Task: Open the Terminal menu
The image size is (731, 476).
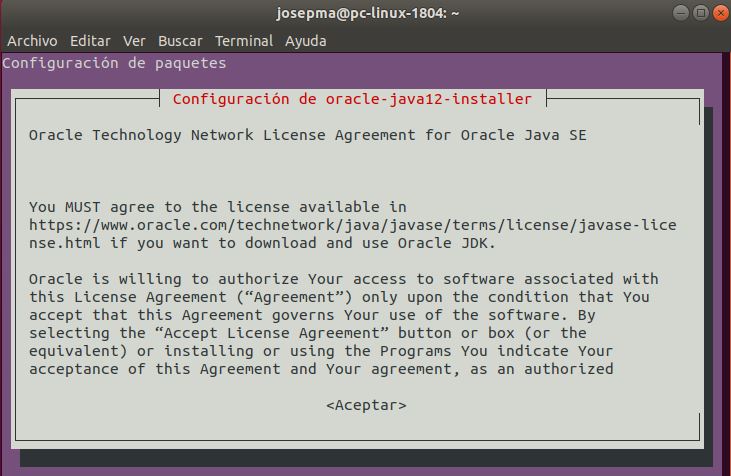Action: [x=244, y=41]
